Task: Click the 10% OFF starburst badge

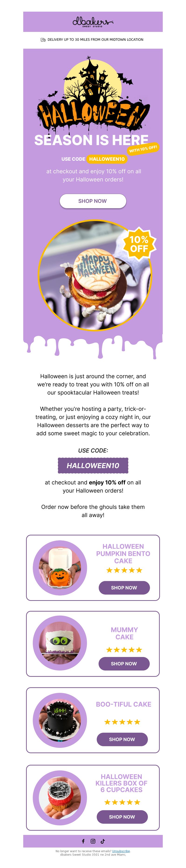Action: [139, 244]
